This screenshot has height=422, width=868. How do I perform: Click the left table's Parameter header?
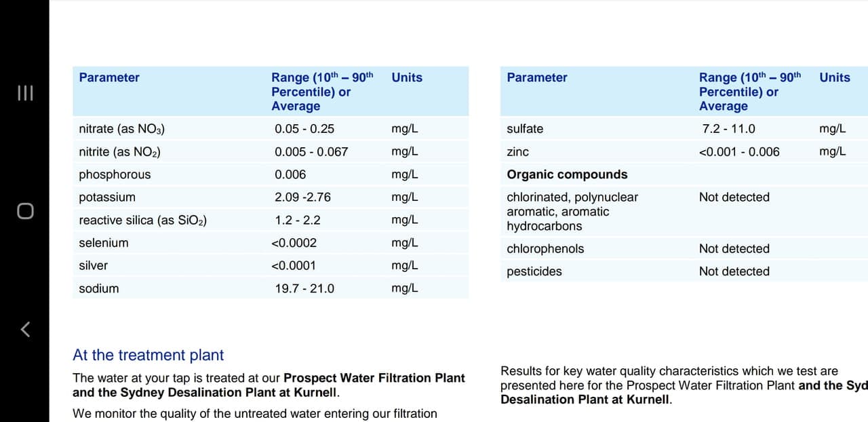(109, 77)
